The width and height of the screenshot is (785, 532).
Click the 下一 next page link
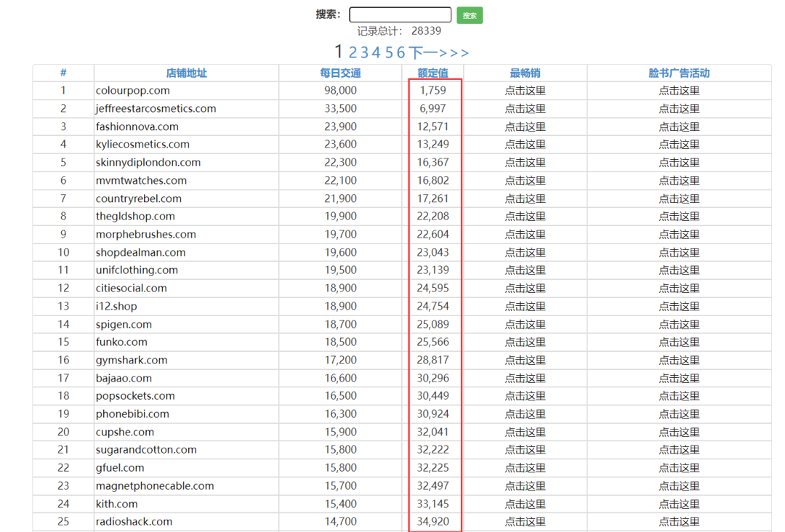pyautogui.click(x=423, y=52)
